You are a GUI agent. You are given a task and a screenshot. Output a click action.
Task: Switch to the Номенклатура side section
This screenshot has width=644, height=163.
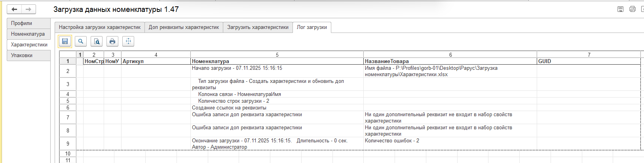point(28,34)
